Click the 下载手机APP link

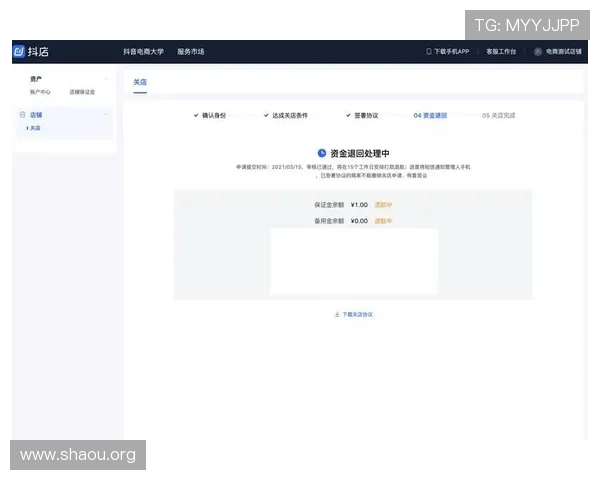(451, 51)
